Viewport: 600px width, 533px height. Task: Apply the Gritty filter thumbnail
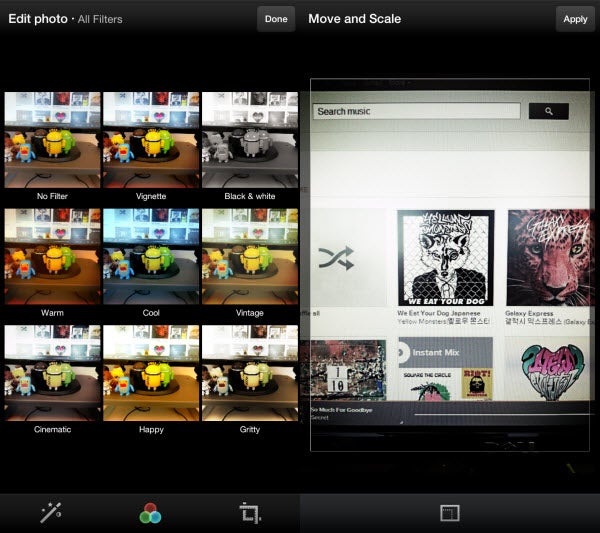point(250,373)
